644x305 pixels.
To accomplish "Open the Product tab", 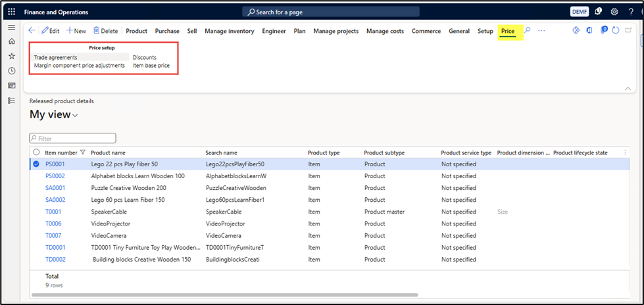I will 136,31.
